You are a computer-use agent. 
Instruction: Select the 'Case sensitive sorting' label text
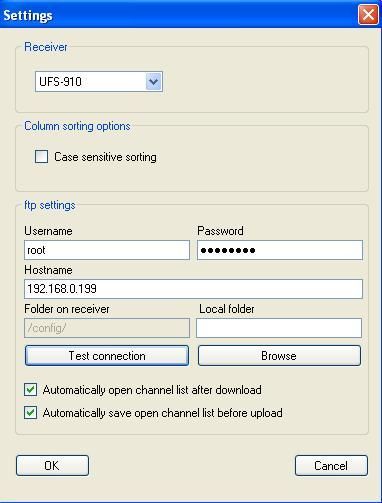tap(105, 157)
